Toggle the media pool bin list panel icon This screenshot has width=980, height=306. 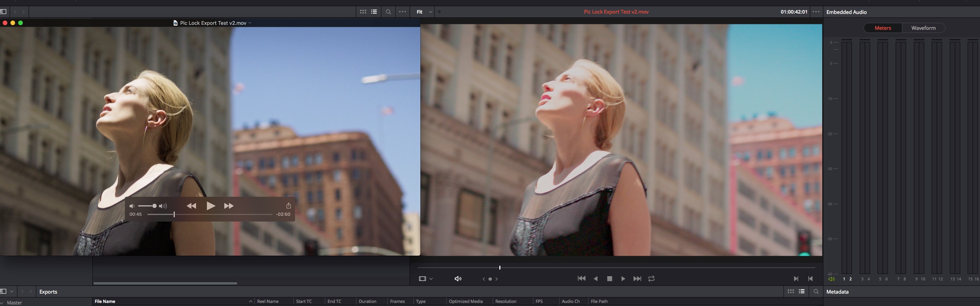pyautogui.click(x=3, y=291)
